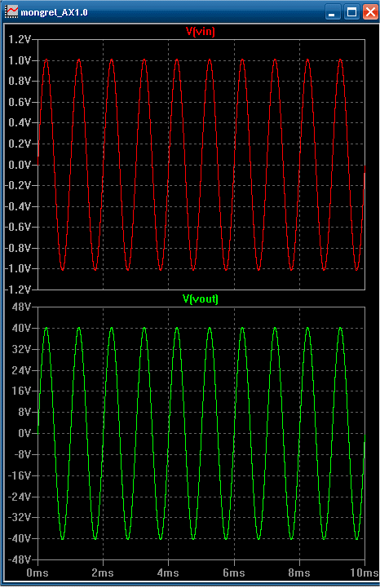Click the -40V label on lower axis

20,538
